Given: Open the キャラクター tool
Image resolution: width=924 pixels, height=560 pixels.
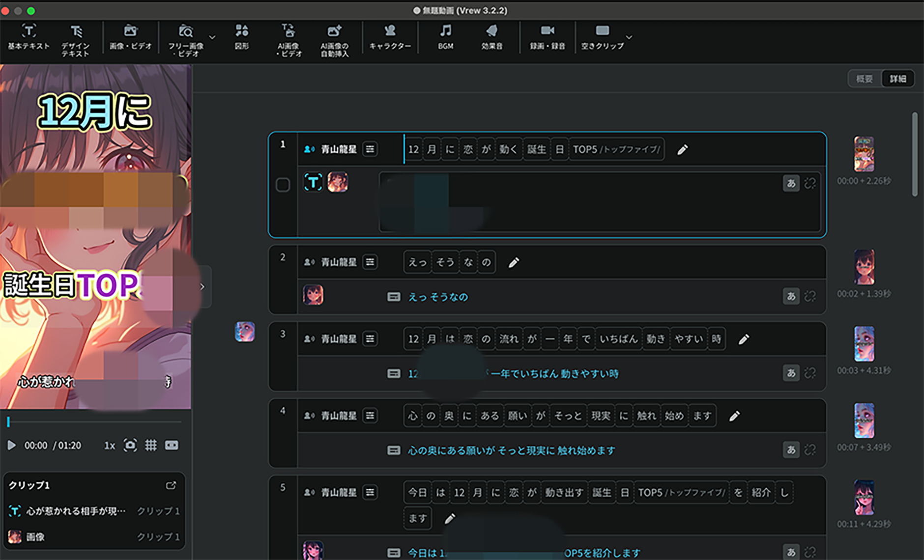Looking at the screenshot, I should pyautogui.click(x=390, y=37).
